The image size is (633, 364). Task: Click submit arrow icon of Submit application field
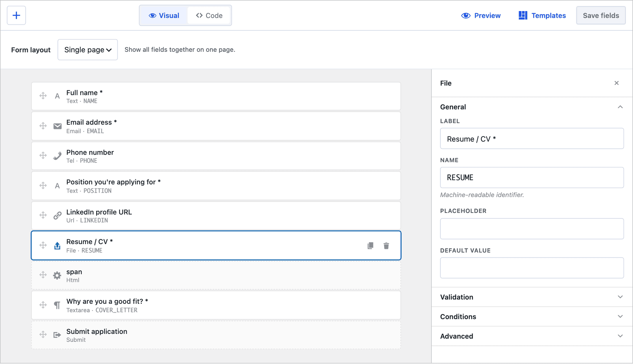click(x=57, y=335)
